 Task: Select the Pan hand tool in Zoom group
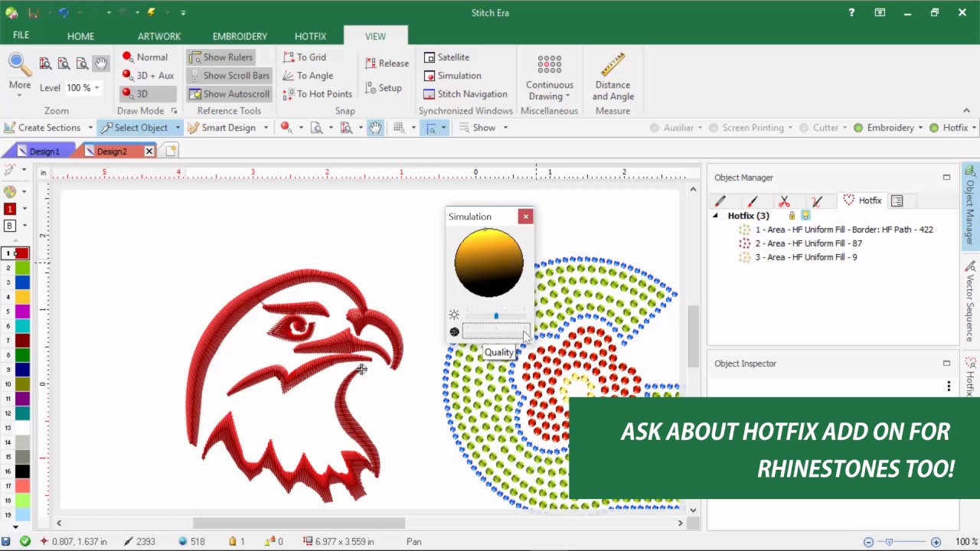pyautogui.click(x=100, y=64)
